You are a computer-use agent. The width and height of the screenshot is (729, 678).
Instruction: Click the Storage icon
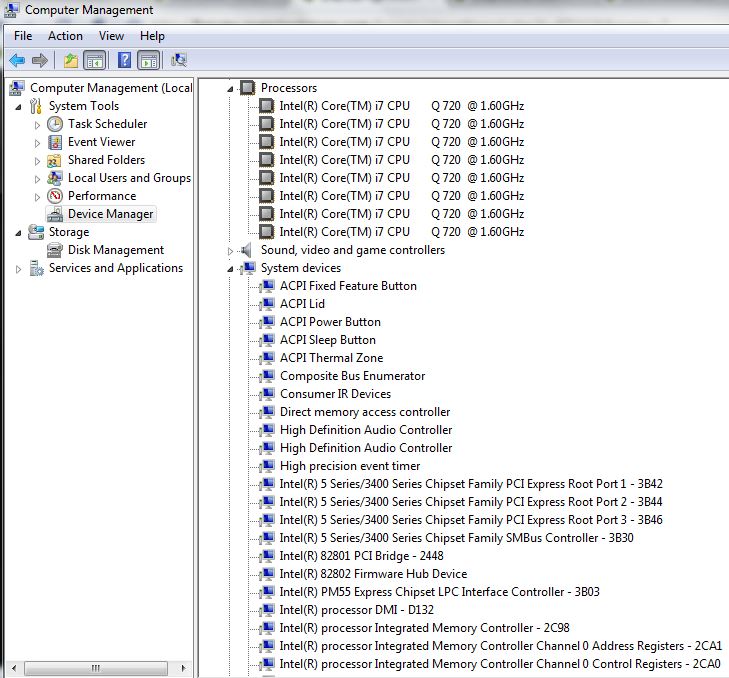click(36, 232)
